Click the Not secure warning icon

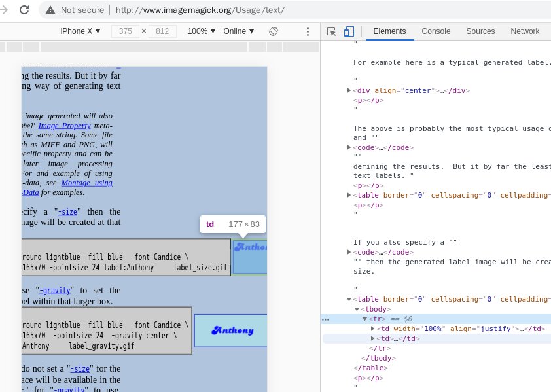50,10
